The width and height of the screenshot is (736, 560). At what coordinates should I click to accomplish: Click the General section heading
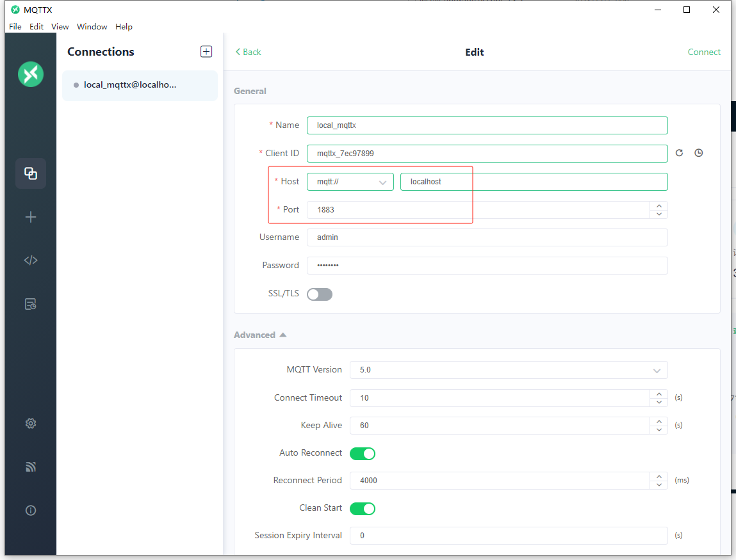tap(250, 91)
